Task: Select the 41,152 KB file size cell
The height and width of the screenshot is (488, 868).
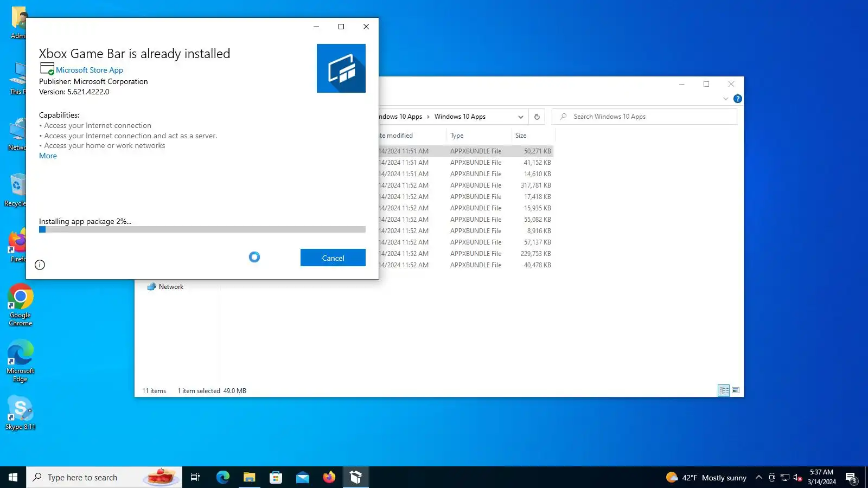Action: click(537, 163)
